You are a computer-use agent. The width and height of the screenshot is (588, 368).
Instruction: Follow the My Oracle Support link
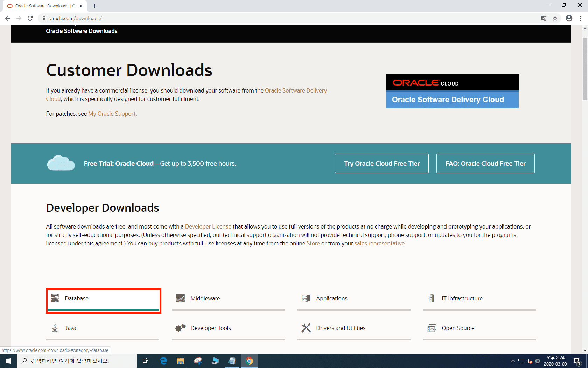tap(112, 114)
